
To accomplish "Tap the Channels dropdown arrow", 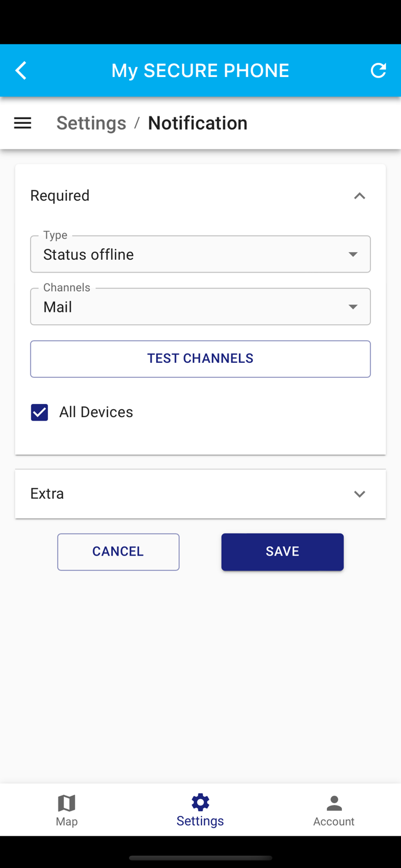I will tap(352, 307).
